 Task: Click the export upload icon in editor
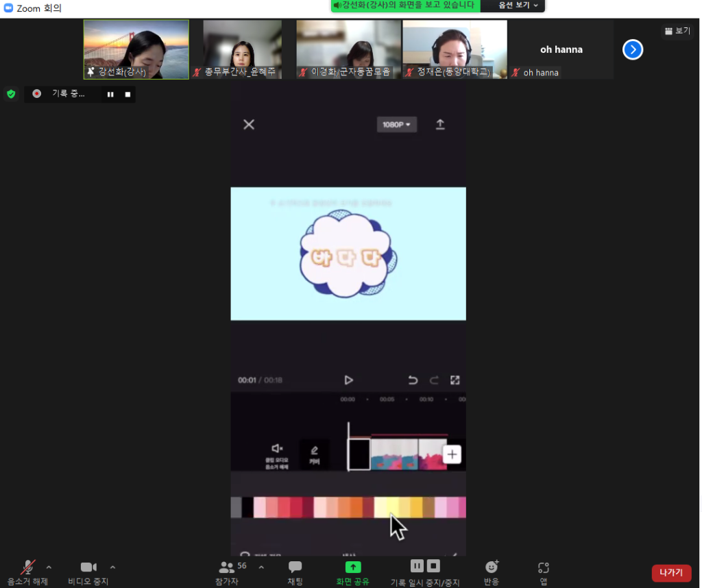coord(440,124)
